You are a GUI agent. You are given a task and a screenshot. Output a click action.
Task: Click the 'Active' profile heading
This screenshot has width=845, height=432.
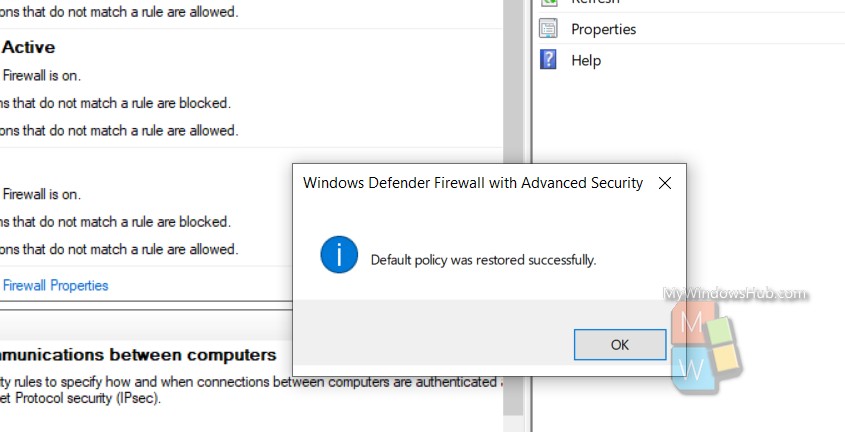pyautogui.click(x=28, y=47)
